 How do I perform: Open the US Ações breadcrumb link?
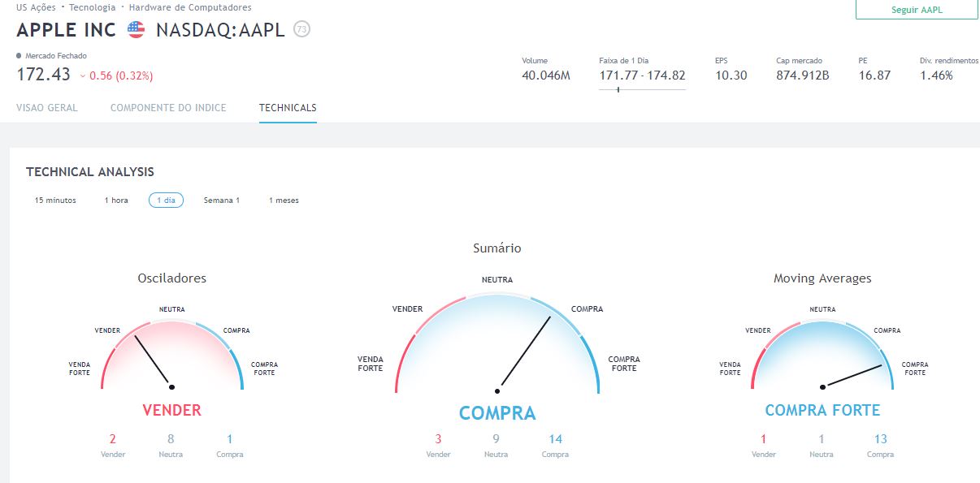36,7
